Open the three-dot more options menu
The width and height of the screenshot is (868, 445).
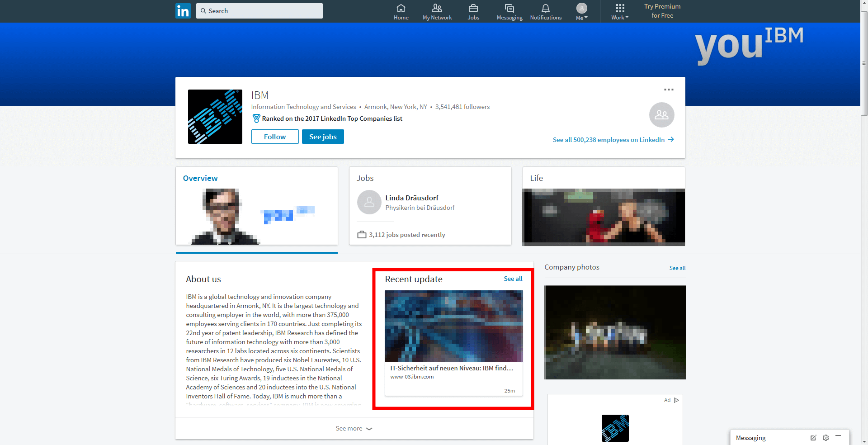click(669, 90)
